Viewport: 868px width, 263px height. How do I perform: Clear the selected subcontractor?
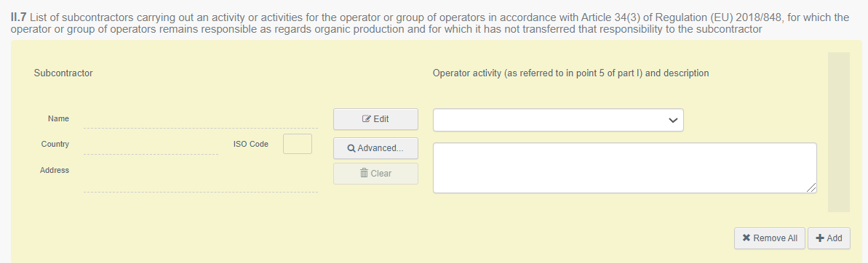[x=375, y=174]
